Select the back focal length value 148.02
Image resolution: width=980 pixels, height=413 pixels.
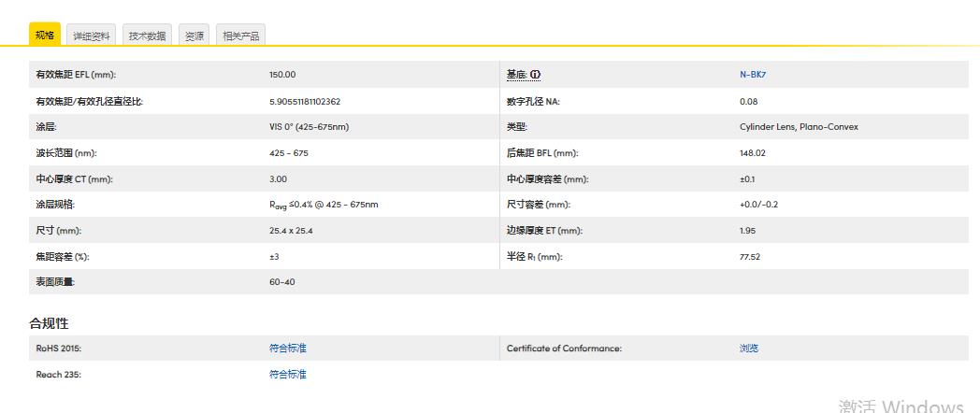tap(753, 153)
